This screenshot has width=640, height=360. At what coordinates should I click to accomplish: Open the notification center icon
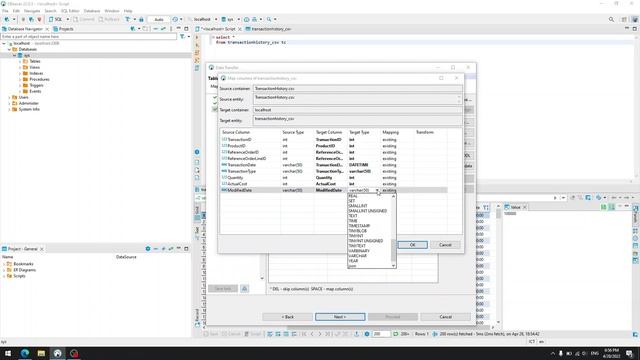pos(630,353)
